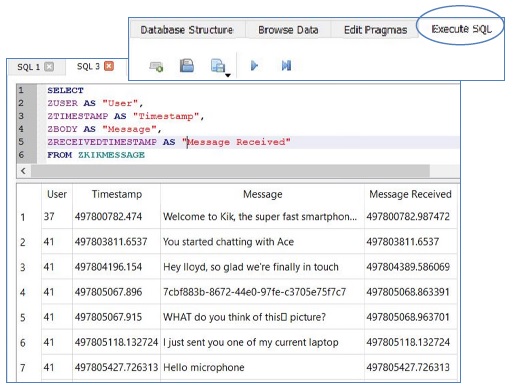Click the save SQL file icon
Screen dimensions: 521x388
coord(187,65)
